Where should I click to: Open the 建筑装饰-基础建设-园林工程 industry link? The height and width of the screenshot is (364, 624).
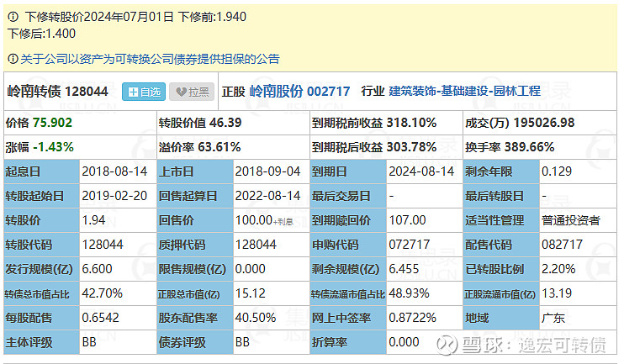(x=464, y=91)
